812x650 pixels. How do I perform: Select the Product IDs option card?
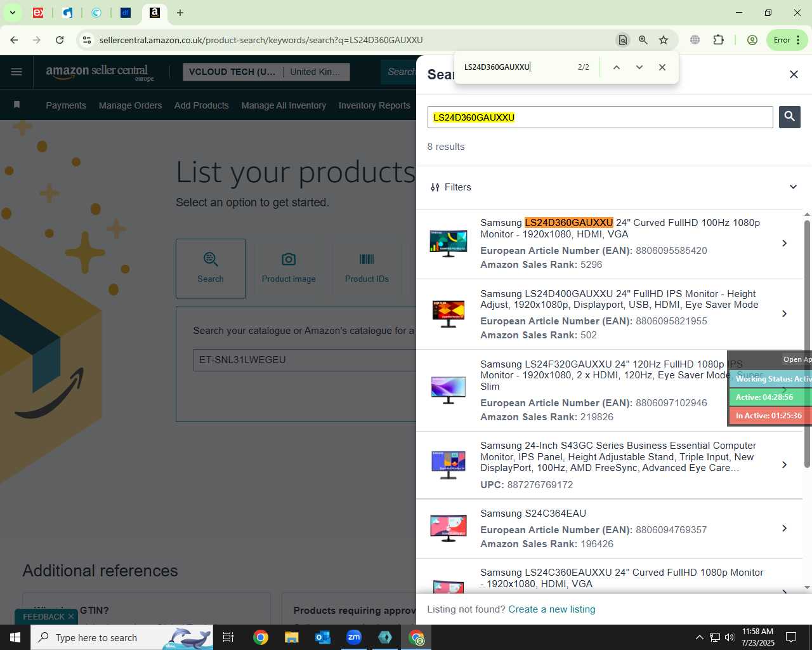click(x=367, y=268)
